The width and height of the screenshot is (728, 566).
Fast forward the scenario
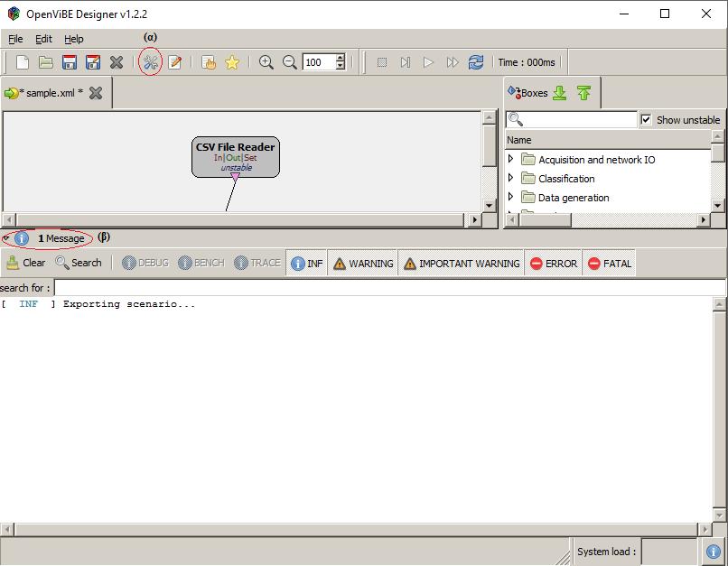453,62
